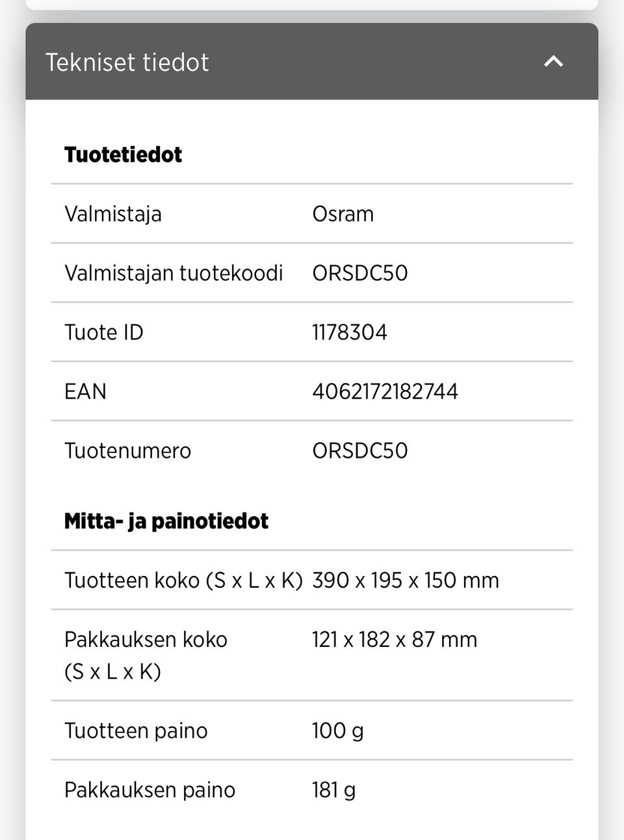Click the EAN row label
The height and width of the screenshot is (840, 624).
(x=85, y=391)
